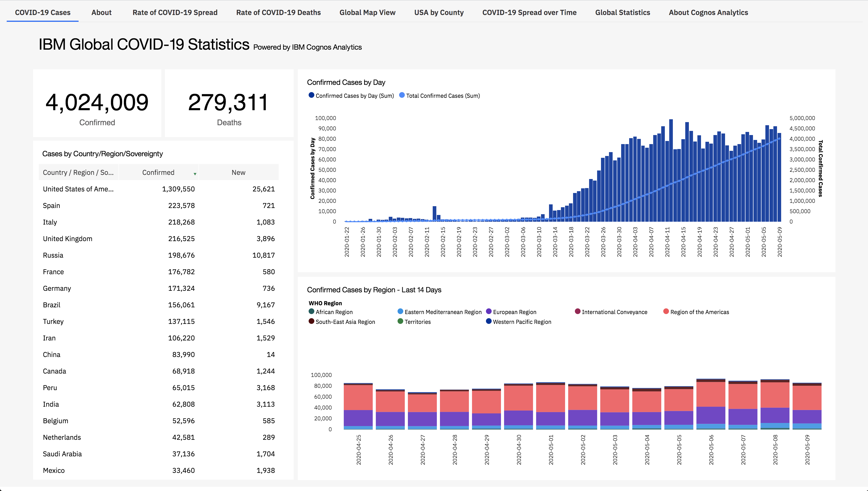Click Eastern Mediterranean Region legend swatch
This screenshot has height=491, width=868.
point(400,311)
